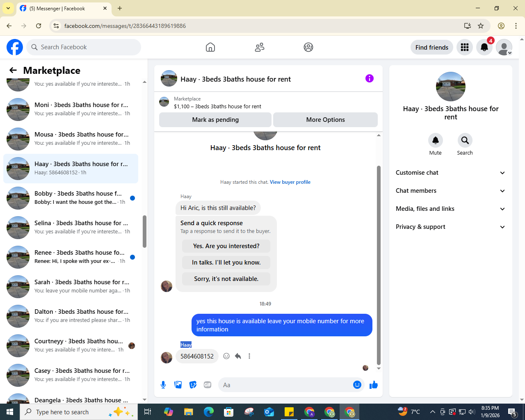Focus the Search Facebook field
The image size is (525, 420).
(84, 47)
